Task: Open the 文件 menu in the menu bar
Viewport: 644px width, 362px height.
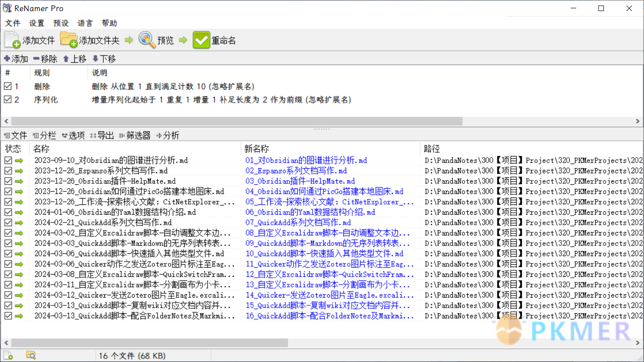Action: (13, 23)
